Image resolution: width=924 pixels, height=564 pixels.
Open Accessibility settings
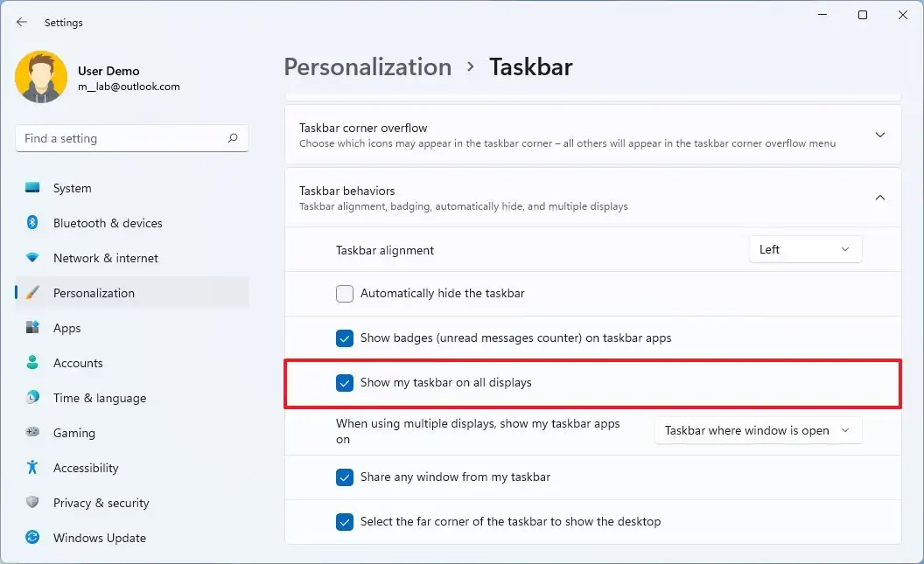point(85,468)
